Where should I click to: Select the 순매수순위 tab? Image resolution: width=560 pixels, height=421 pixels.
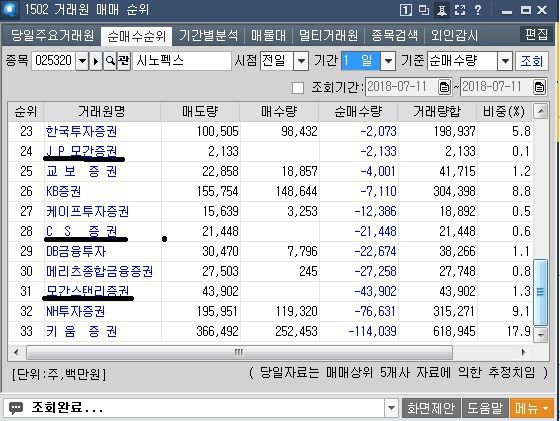[136, 36]
